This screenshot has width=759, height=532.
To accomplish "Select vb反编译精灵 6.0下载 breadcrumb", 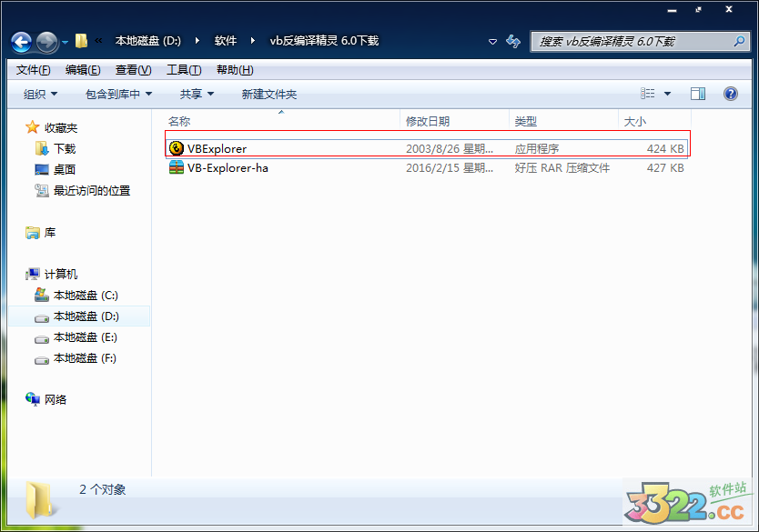I will [x=324, y=41].
